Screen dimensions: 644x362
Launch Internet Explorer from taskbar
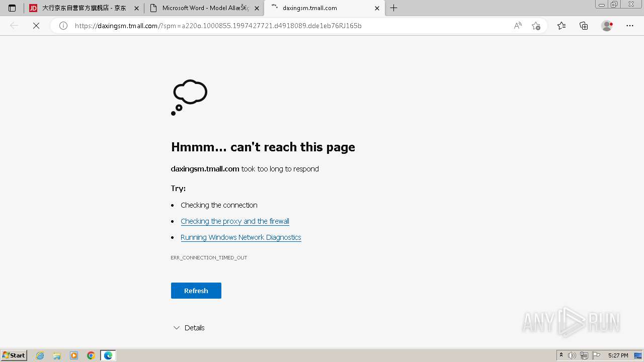pos(40,355)
